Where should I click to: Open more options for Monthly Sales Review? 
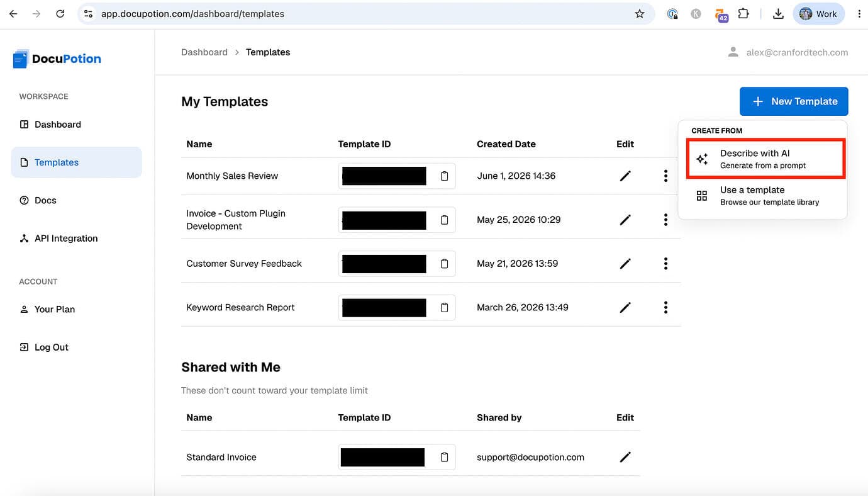point(665,176)
